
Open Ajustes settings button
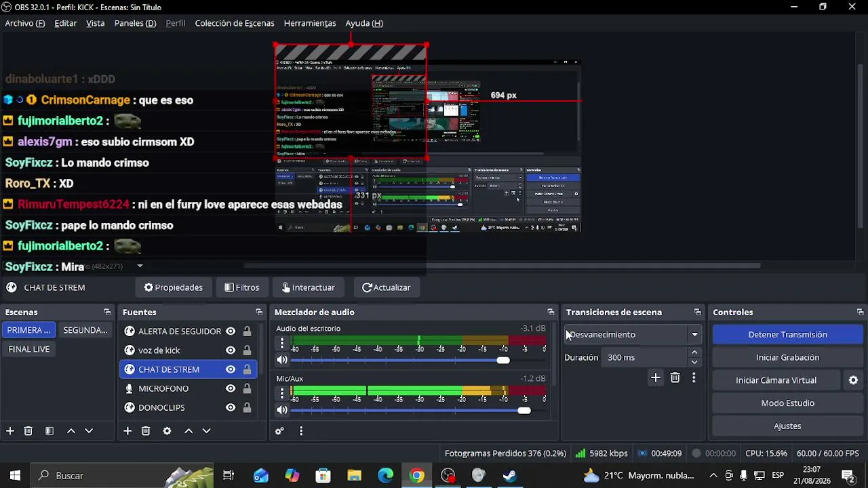tap(787, 426)
